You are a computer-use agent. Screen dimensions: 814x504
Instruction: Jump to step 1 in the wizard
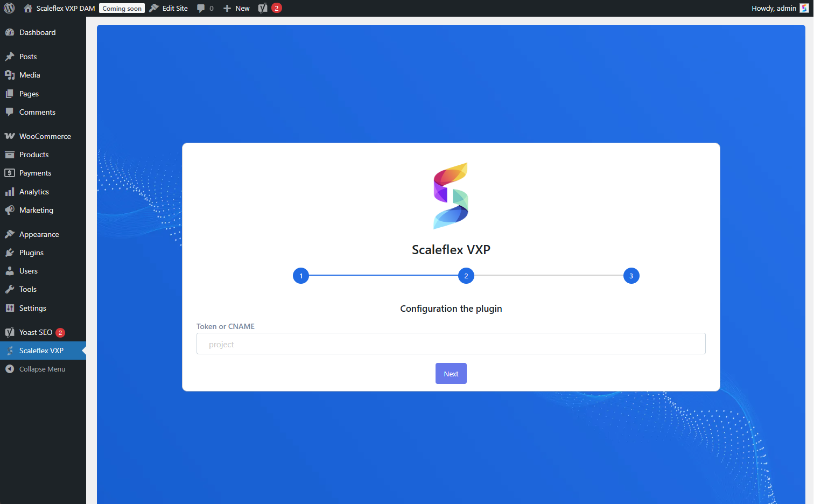(x=301, y=276)
